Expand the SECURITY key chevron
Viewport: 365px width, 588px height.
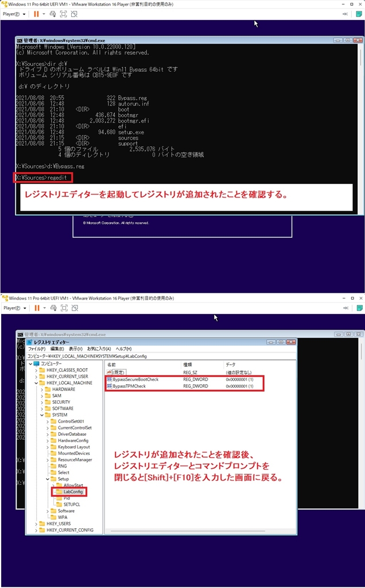pos(42,402)
